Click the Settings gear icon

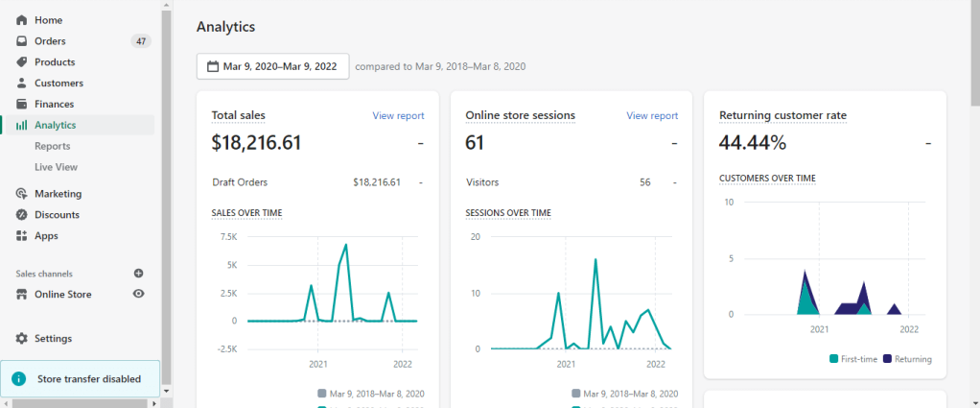pyautogui.click(x=21, y=339)
